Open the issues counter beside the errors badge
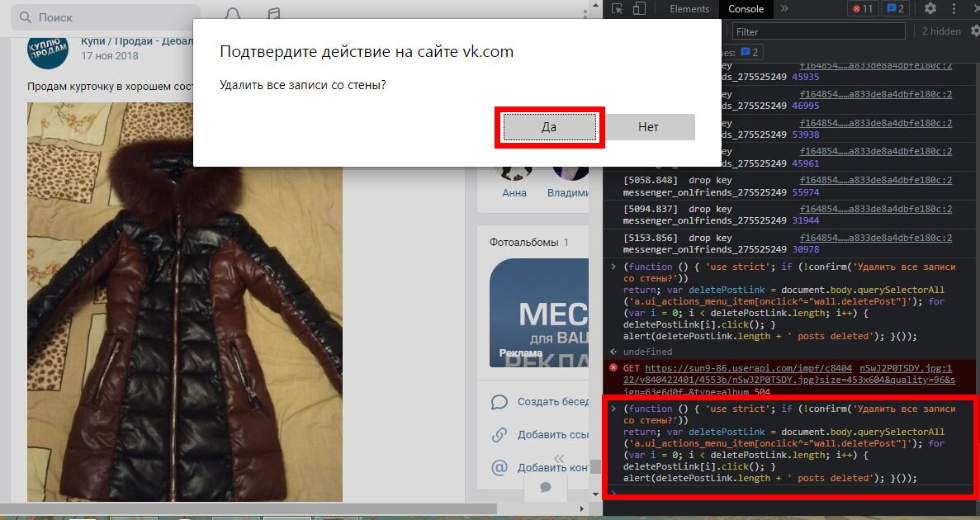The image size is (980, 520). (x=895, y=9)
